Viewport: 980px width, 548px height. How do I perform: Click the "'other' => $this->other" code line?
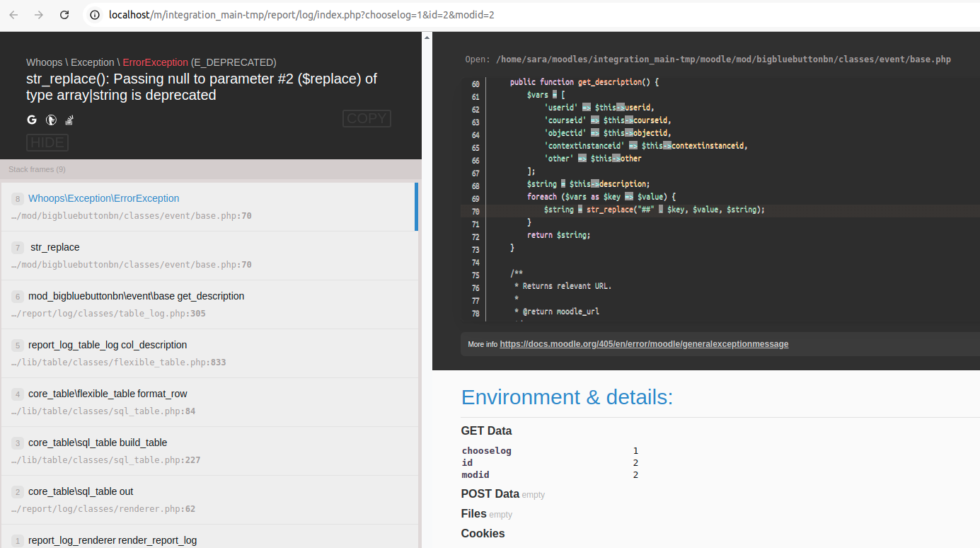(593, 159)
